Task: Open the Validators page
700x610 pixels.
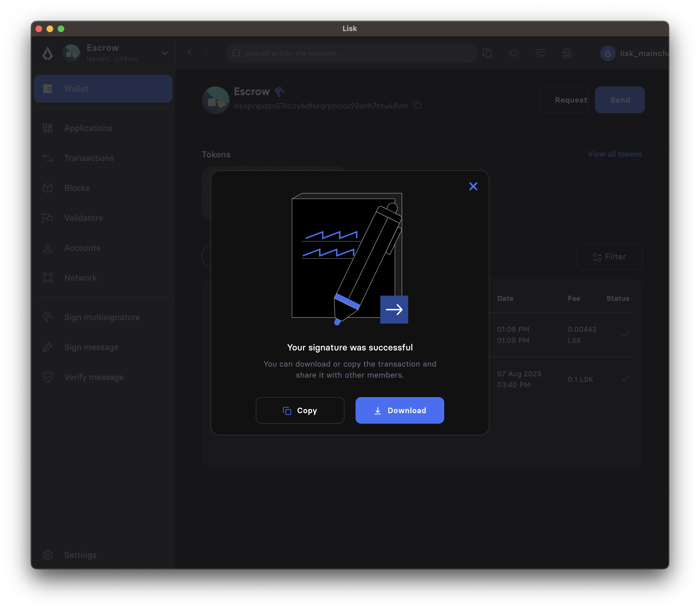Action: (x=83, y=218)
